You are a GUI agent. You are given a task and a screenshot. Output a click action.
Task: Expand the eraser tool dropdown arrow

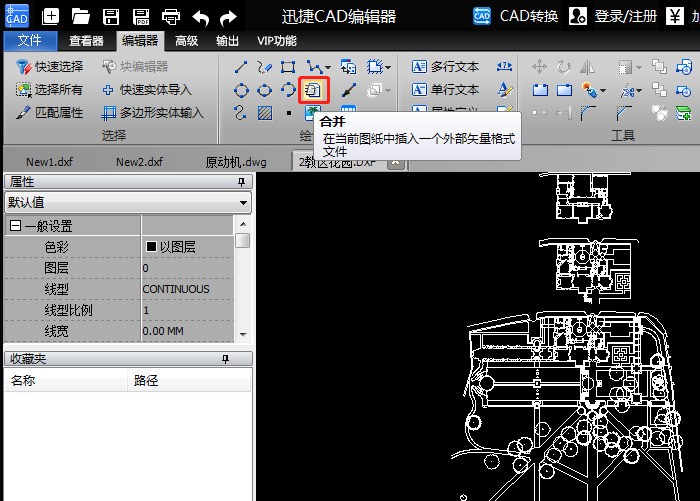pyautogui.click(x=603, y=91)
